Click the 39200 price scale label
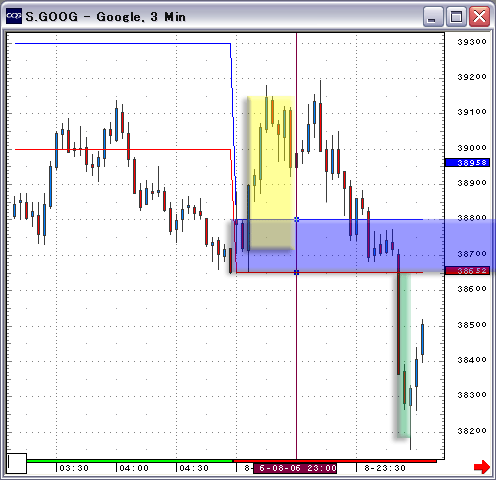This screenshot has width=496, height=480. [472, 77]
